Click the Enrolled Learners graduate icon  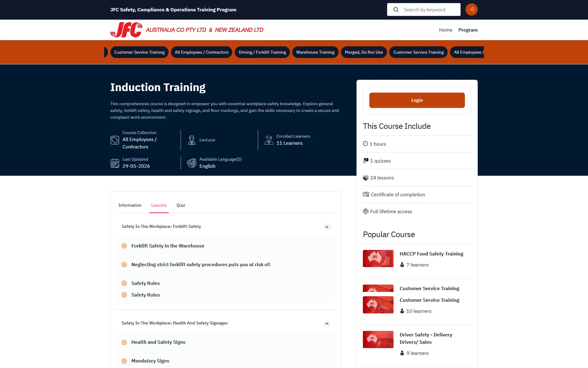point(269,140)
